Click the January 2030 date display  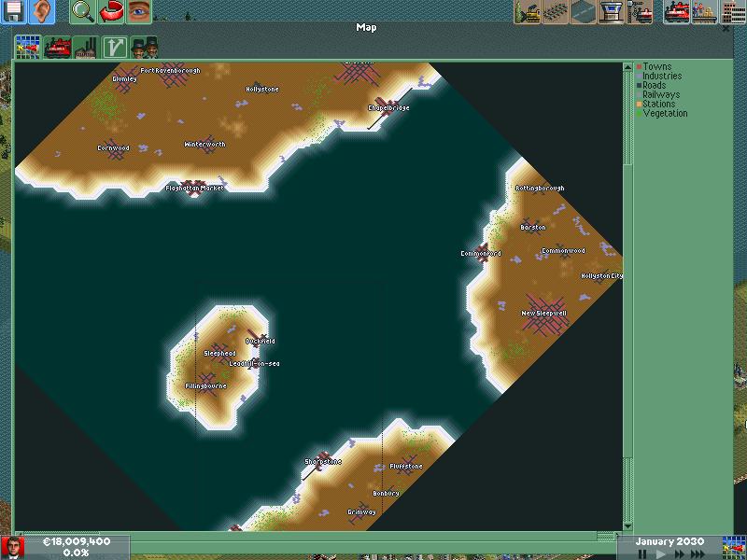click(x=669, y=541)
